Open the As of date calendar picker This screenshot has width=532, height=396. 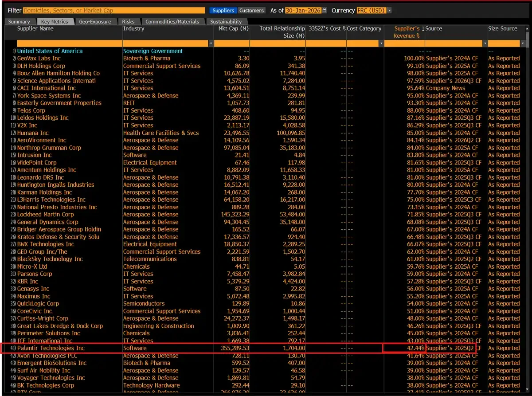pyautogui.click(x=325, y=10)
